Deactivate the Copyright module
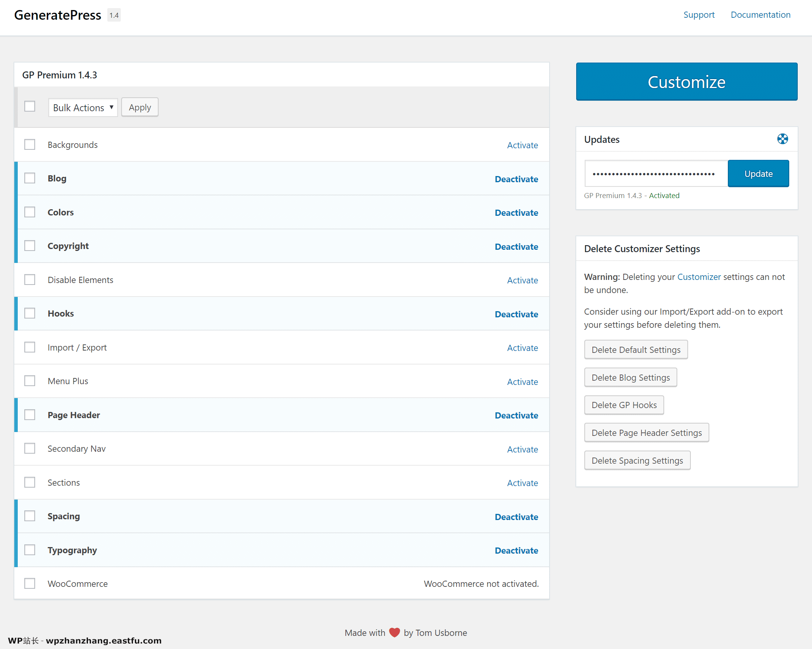812x649 pixels. pyautogui.click(x=516, y=247)
